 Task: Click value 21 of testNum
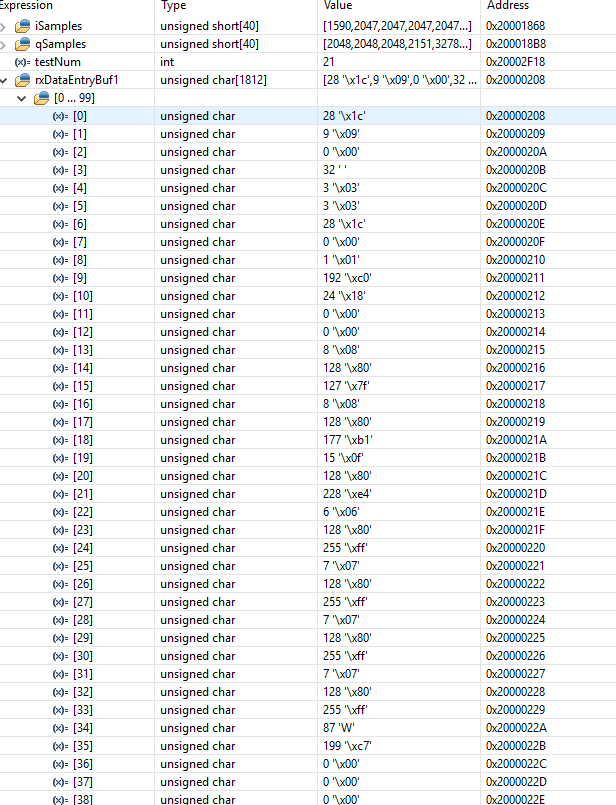pyautogui.click(x=329, y=62)
